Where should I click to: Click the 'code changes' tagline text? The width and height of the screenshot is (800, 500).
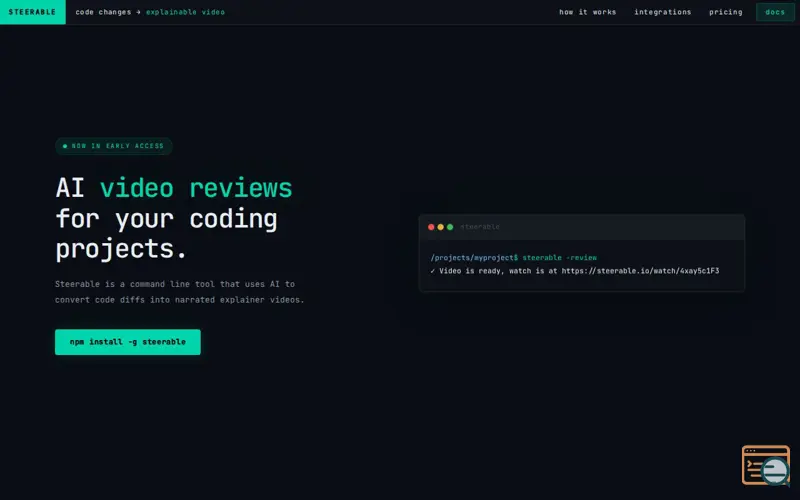pos(103,12)
